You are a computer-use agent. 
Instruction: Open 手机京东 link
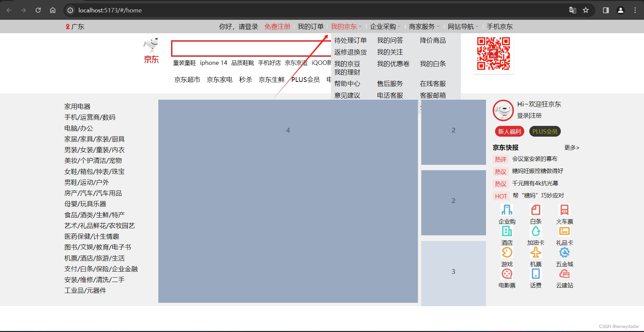point(500,27)
